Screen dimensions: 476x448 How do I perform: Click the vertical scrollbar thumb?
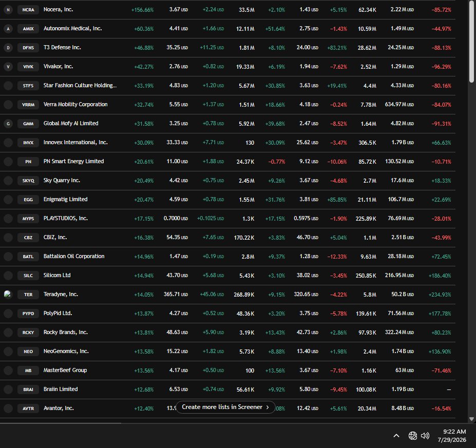point(471,42)
